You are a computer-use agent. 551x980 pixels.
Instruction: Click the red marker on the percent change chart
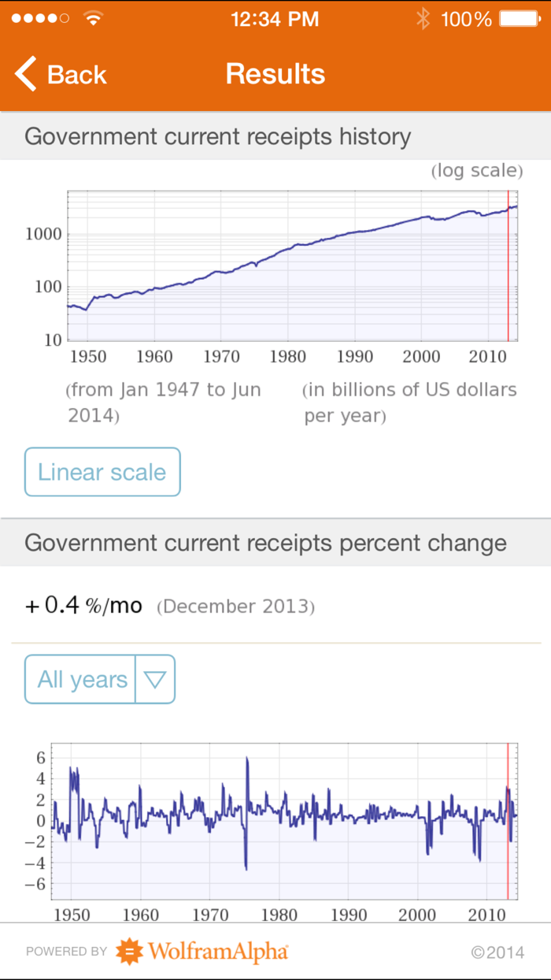[x=508, y=819]
